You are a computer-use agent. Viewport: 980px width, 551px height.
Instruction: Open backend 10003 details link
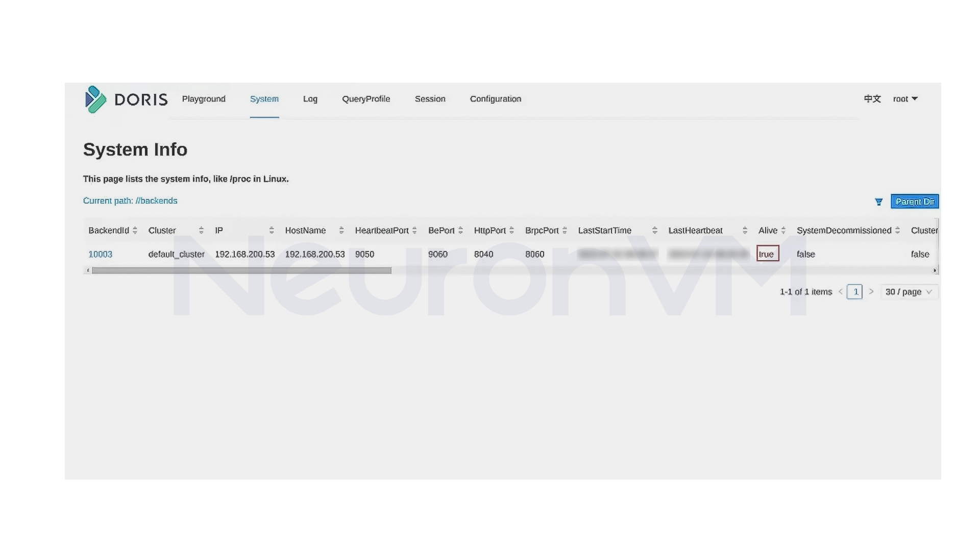click(100, 254)
